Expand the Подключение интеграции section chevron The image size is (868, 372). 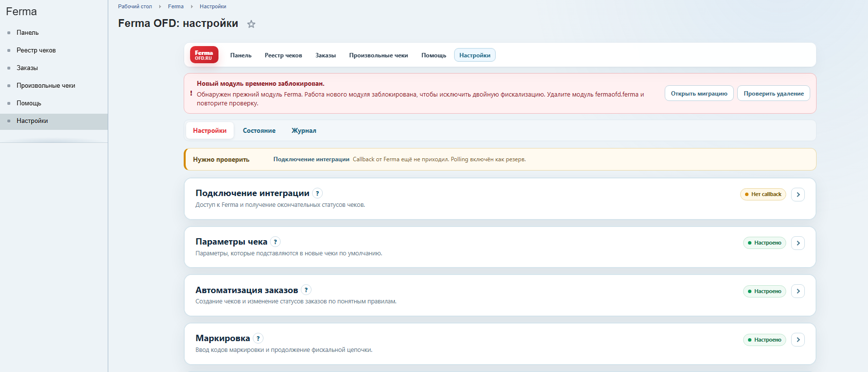(798, 195)
